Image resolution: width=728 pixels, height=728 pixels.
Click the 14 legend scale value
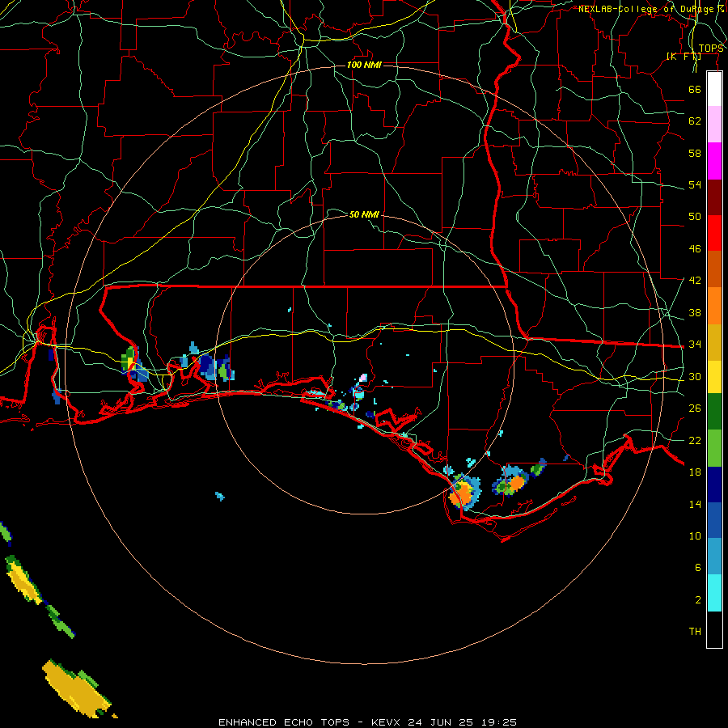(695, 504)
